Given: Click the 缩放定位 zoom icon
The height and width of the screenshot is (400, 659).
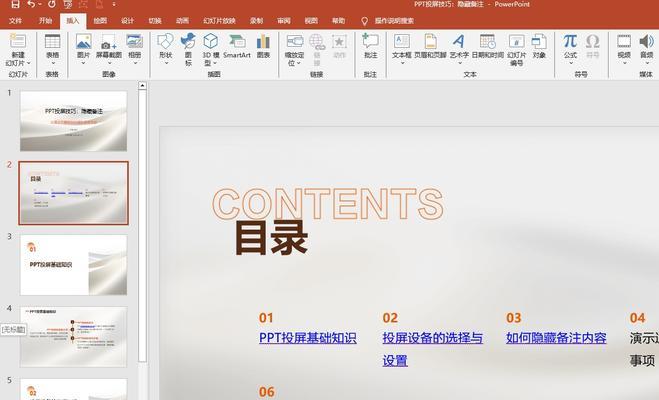Looking at the screenshot, I should pos(295,41).
